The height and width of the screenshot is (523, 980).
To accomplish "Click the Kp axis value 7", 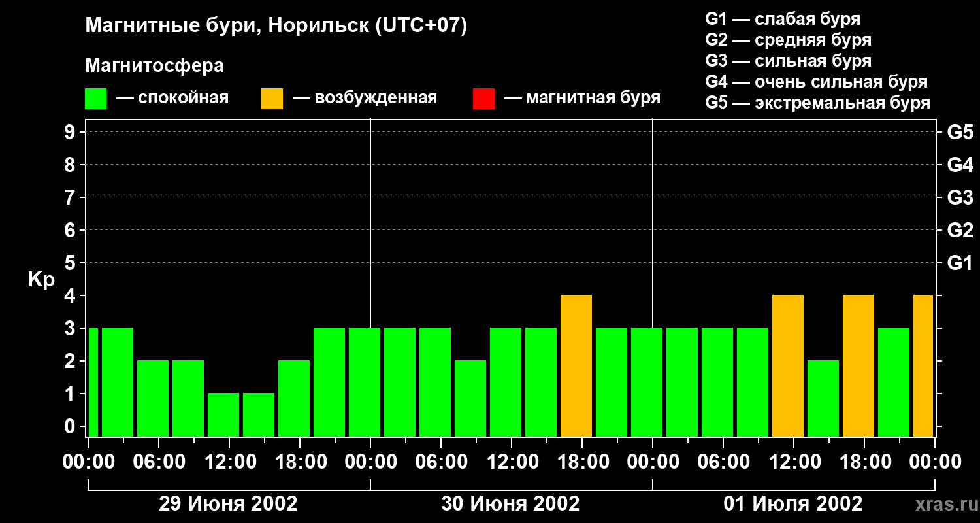I will point(71,197).
